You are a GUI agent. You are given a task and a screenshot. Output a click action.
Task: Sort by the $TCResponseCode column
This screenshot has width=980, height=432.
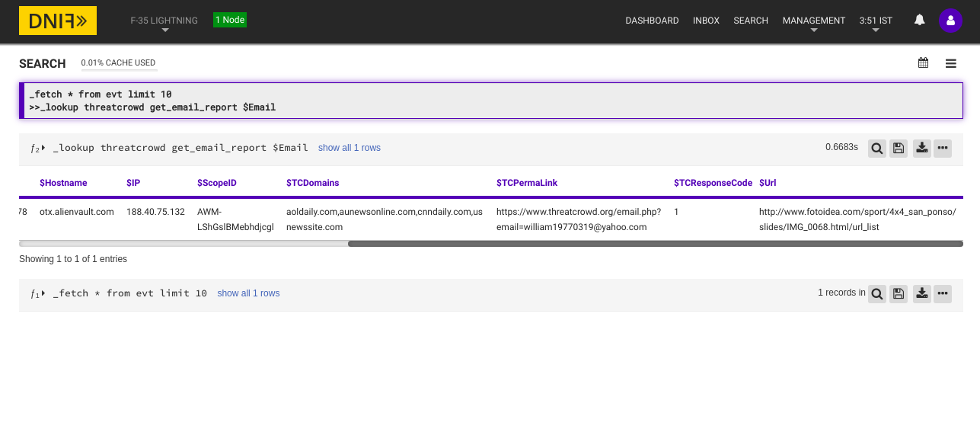(713, 183)
